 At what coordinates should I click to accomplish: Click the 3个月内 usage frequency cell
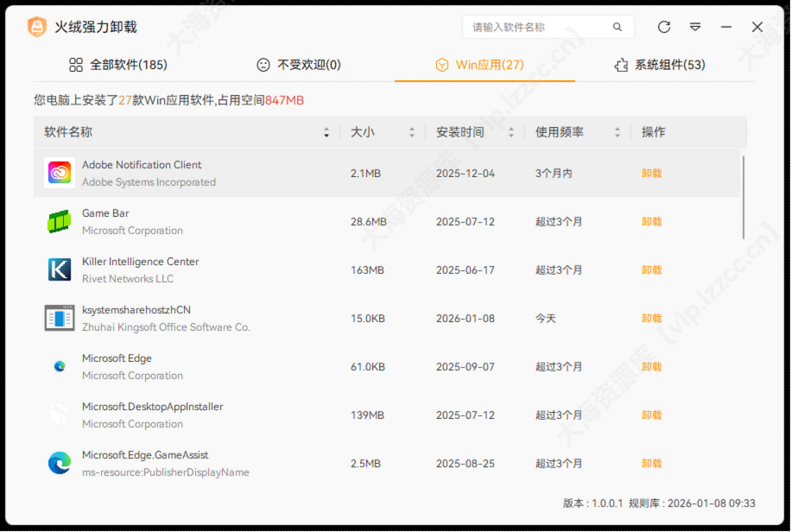coord(554,173)
